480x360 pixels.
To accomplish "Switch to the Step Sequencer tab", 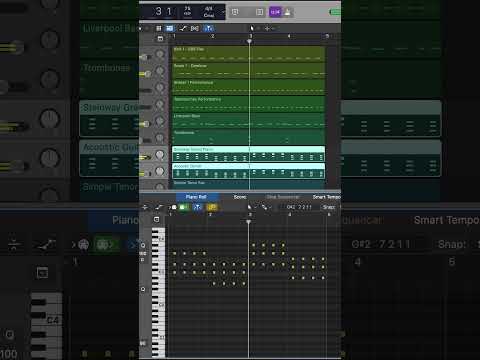I will click(283, 197).
